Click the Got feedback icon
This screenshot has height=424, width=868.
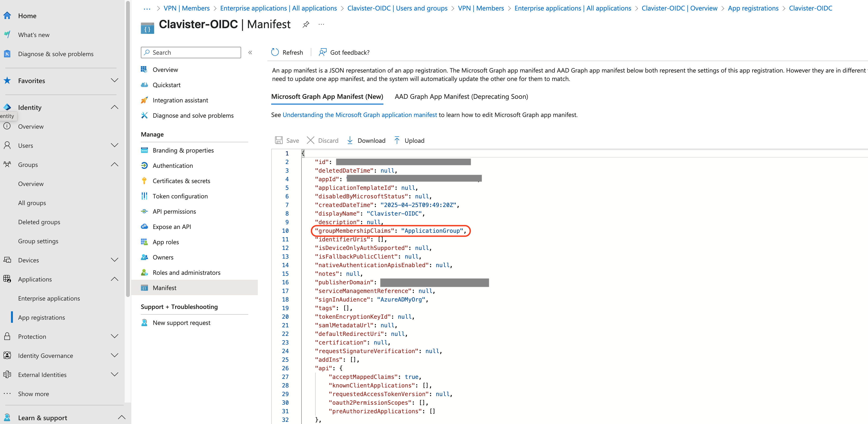pyautogui.click(x=323, y=52)
